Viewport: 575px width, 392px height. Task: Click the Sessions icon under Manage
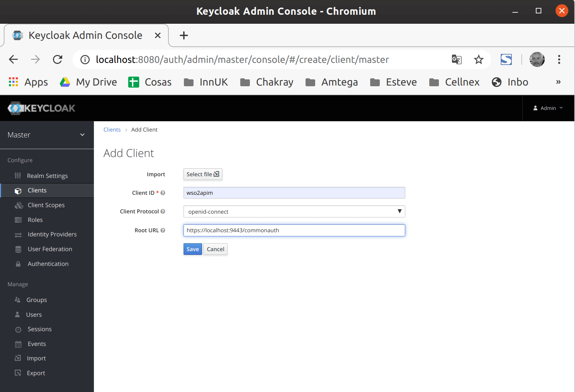(x=18, y=329)
